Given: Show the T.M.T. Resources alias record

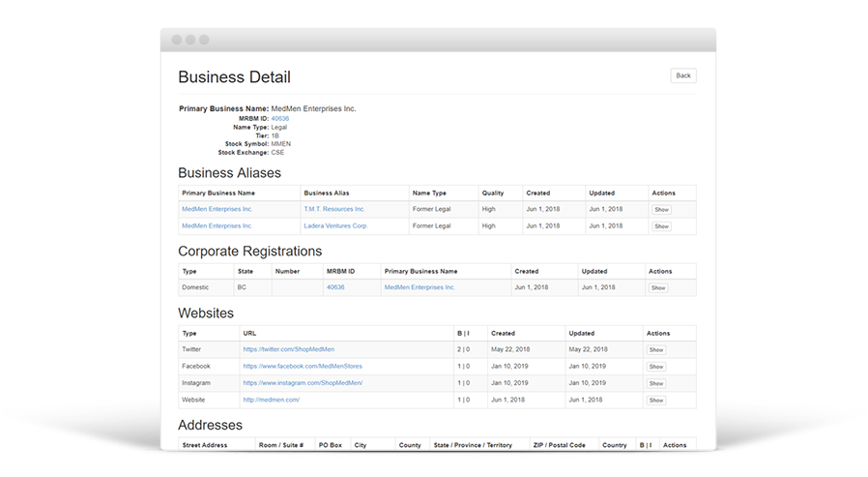Looking at the screenshot, I should (x=661, y=210).
